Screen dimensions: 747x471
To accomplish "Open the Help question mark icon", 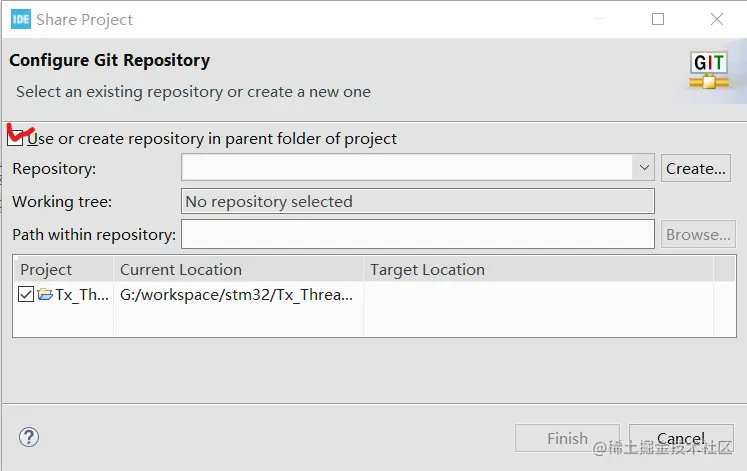I will click(29, 437).
